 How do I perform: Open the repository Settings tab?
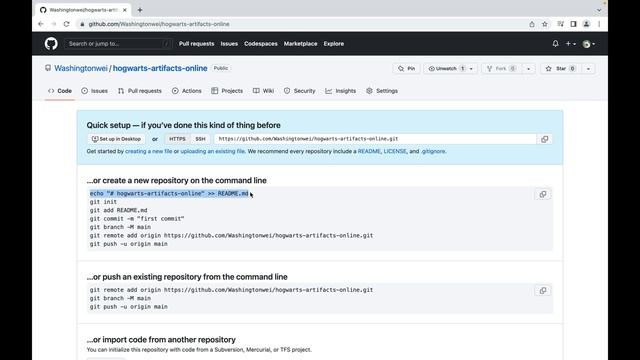pos(382,91)
